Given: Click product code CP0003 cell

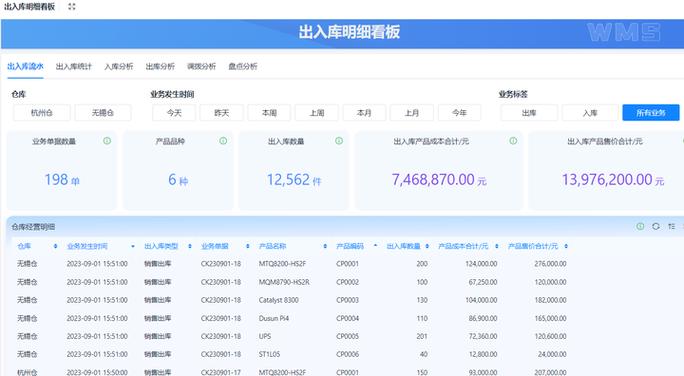Looking at the screenshot, I should coord(348,300).
